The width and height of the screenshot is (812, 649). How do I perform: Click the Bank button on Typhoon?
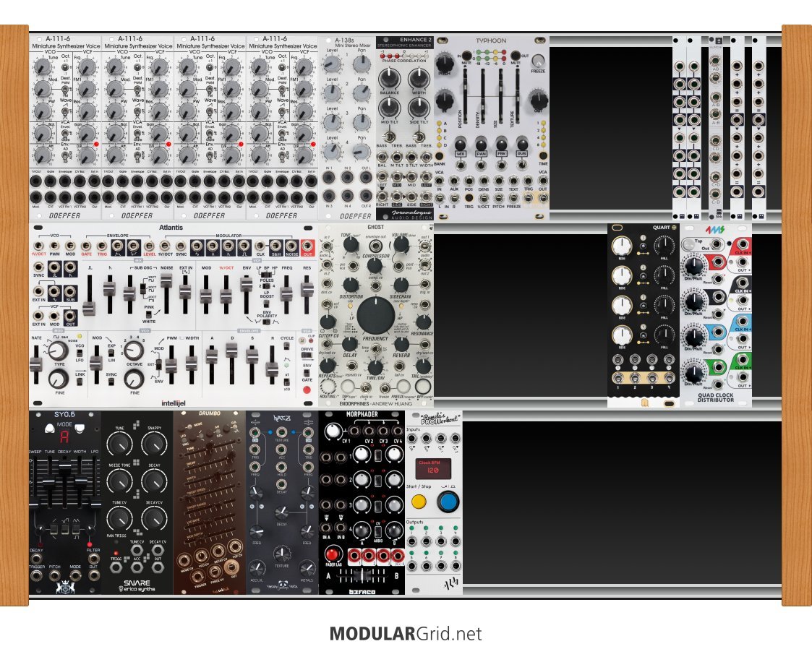tap(439, 156)
